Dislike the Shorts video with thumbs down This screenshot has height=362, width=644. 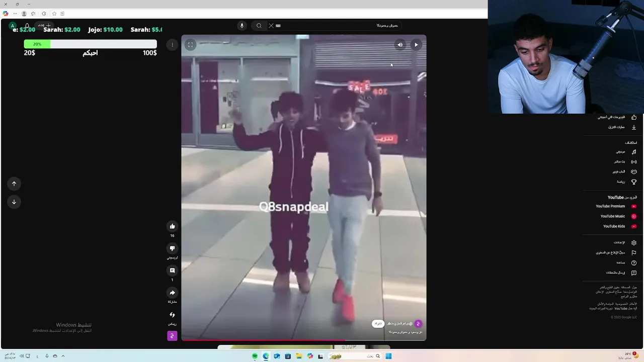click(172, 248)
